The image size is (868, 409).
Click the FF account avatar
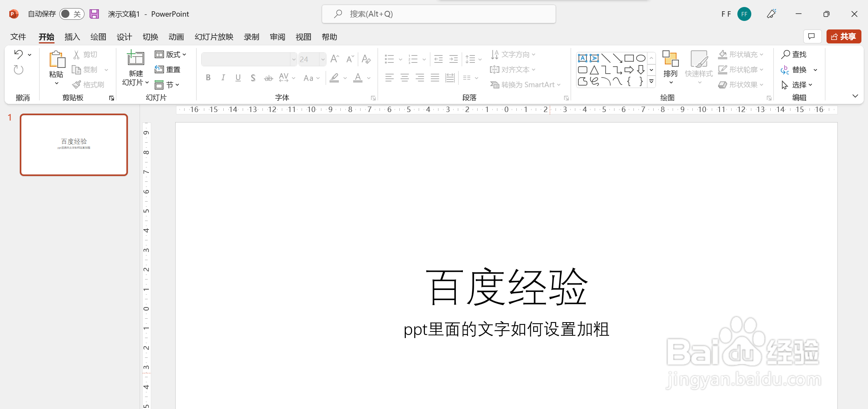744,14
